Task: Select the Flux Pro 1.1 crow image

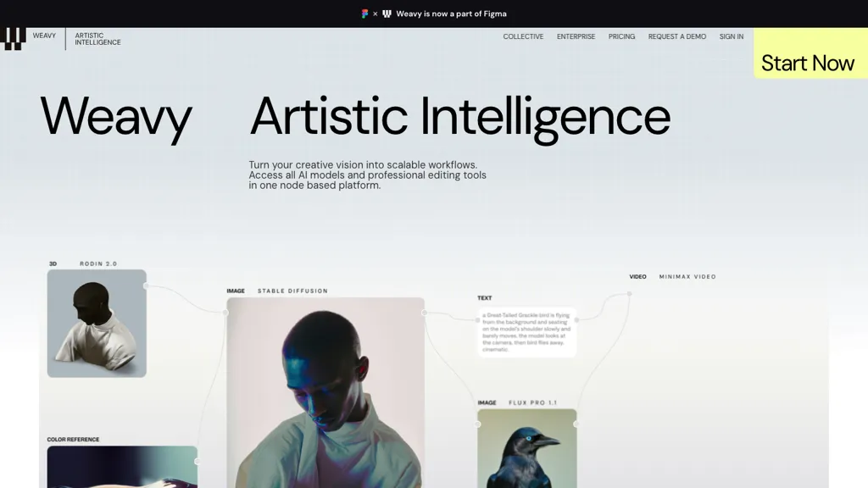Action: click(527, 448)
